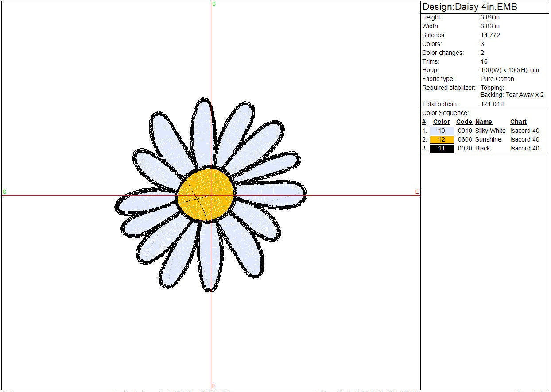Click the Silky White color swatch
The width and height of the screenshot is (551, 392).
(442, 131)
